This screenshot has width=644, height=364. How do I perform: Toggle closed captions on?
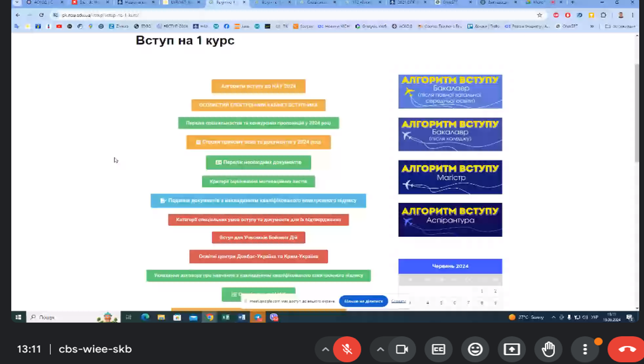pyautogui.click(x=438, y=349)
